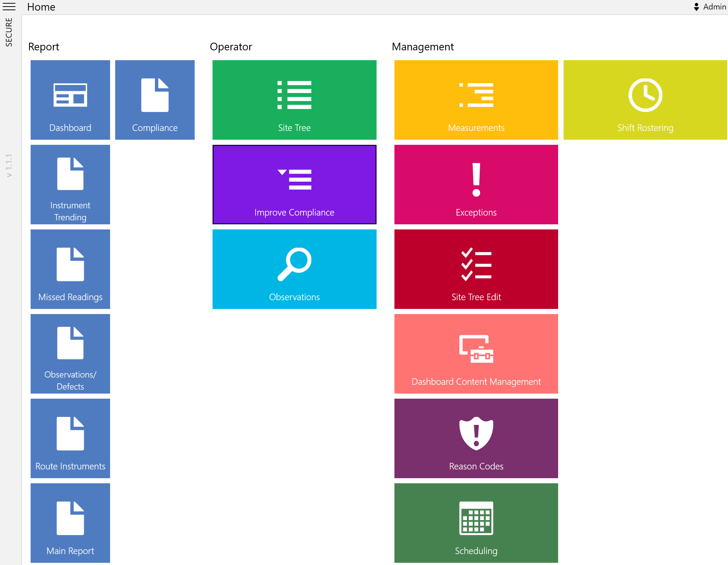
Task: Click the Management section heading
Action: point(423,47)
